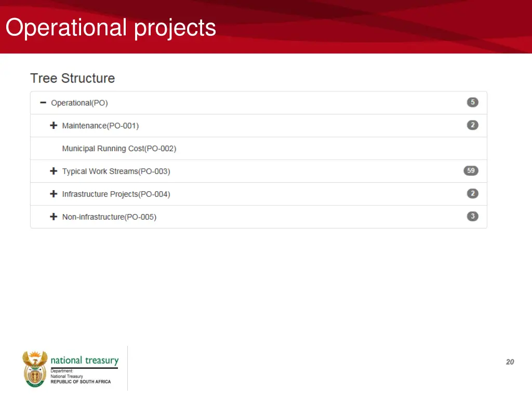Expand the Maintenance(PO-001) node
Viewport: 532px width, 399px height.
[54, 125]
